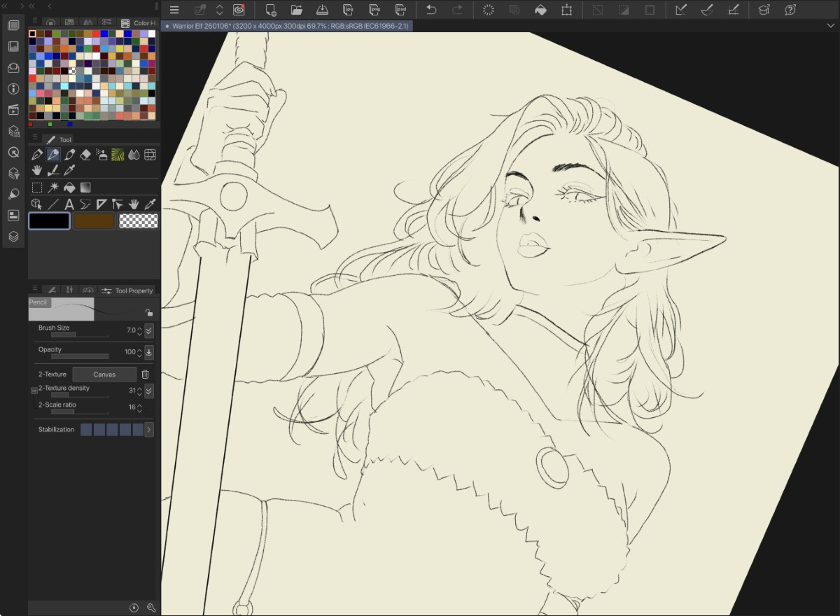
Task: Open the Brush Size dynamics dropdown
Action: 149,330
